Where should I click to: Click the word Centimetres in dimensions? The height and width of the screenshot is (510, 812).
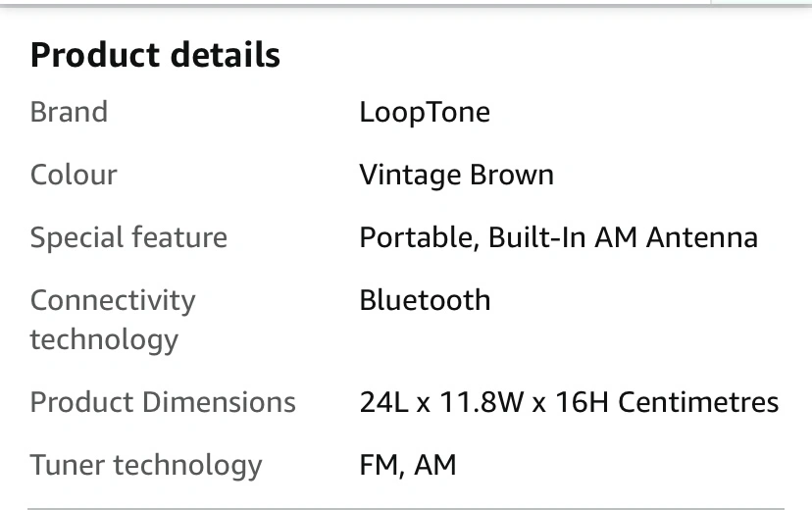click(x=698, y=402)
